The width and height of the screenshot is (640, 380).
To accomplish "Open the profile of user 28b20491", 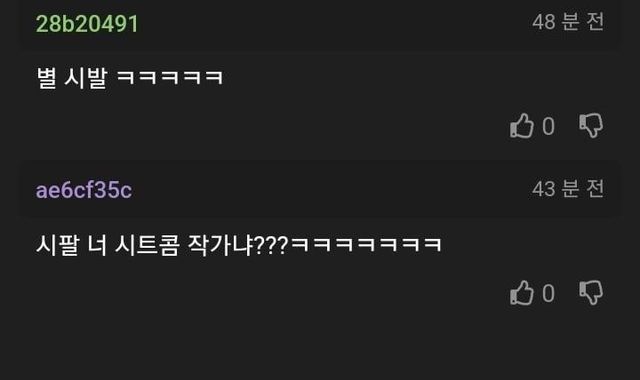I will 87,23.
